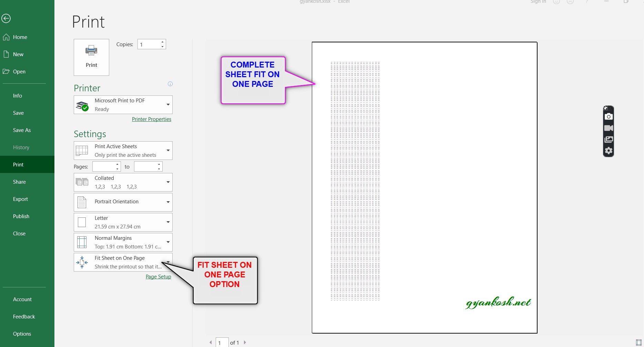
Task: Open Account settings
Action: tap(27, 299)
